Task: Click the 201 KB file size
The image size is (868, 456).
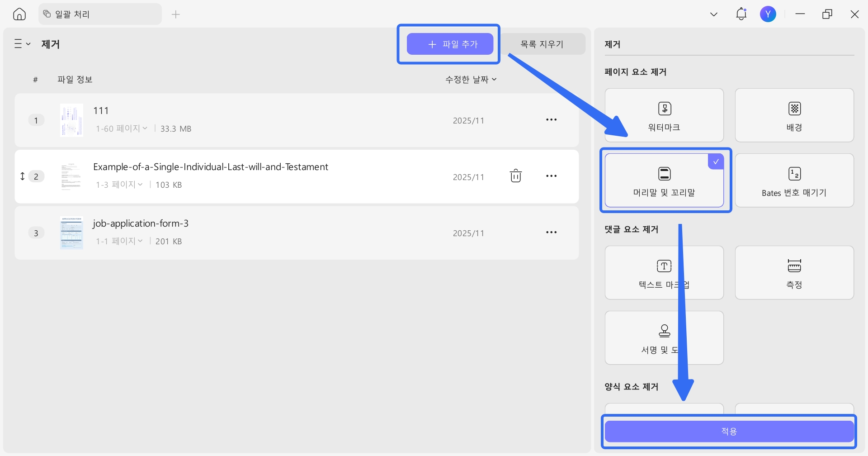Action: 169,242
